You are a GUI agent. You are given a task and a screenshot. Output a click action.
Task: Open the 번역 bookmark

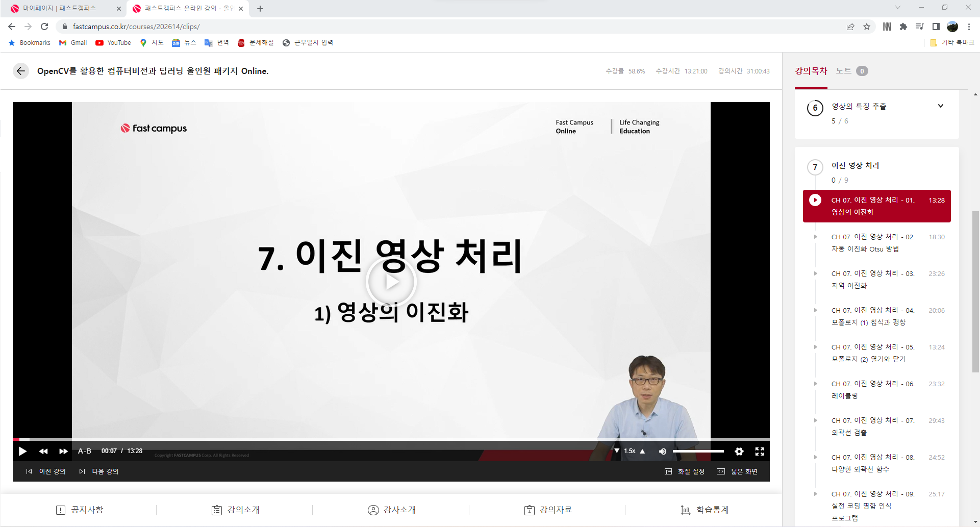point(217,43)
